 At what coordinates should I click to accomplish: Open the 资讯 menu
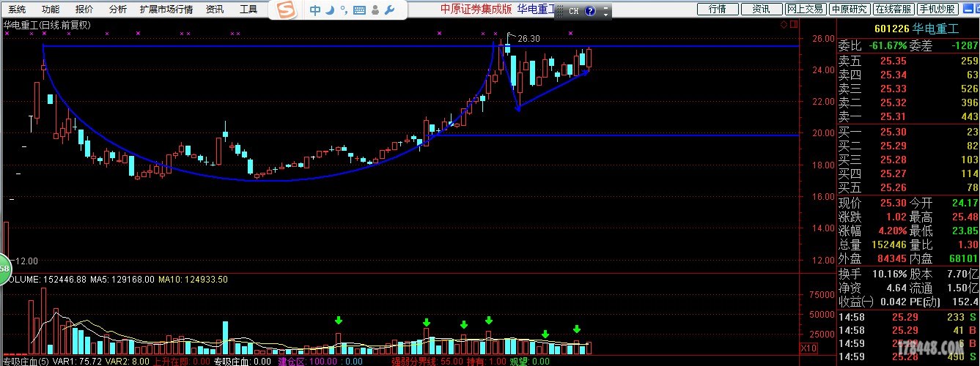(215, 10)
